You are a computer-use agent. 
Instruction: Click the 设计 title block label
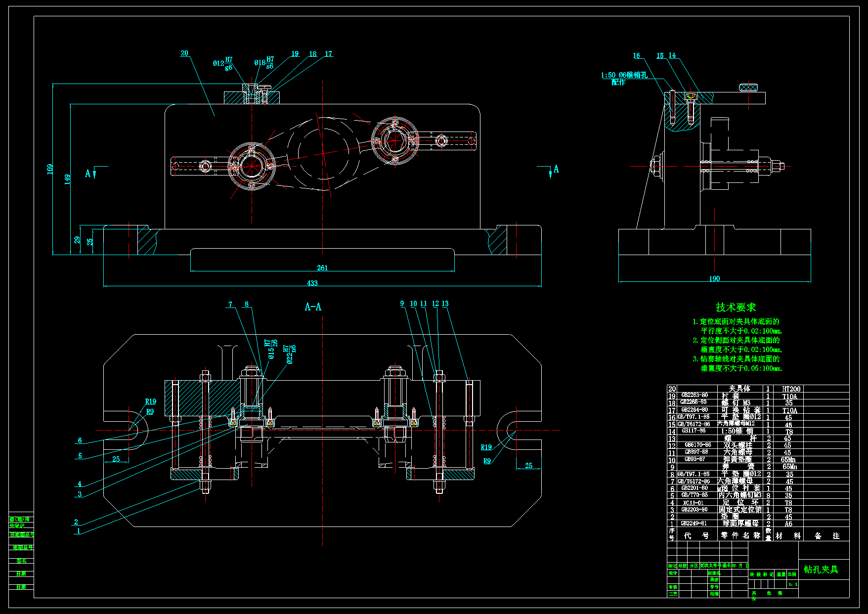pos(673,573)
